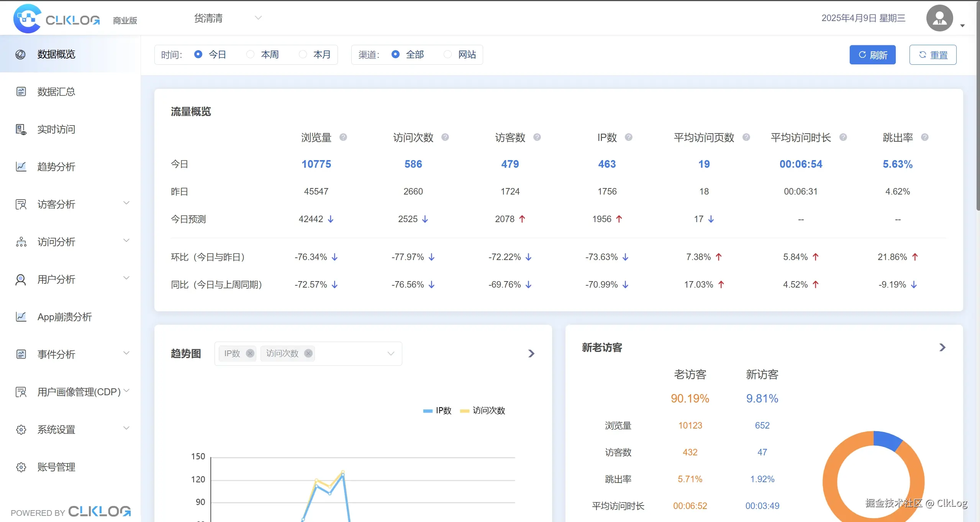Select the 本周 time radio button

click(250, 54)
